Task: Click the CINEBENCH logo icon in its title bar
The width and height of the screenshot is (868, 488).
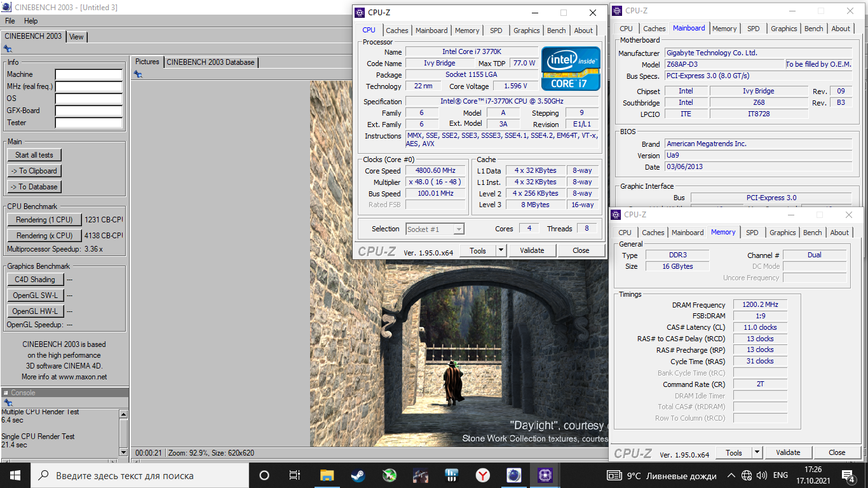Action: pos(8,8)
